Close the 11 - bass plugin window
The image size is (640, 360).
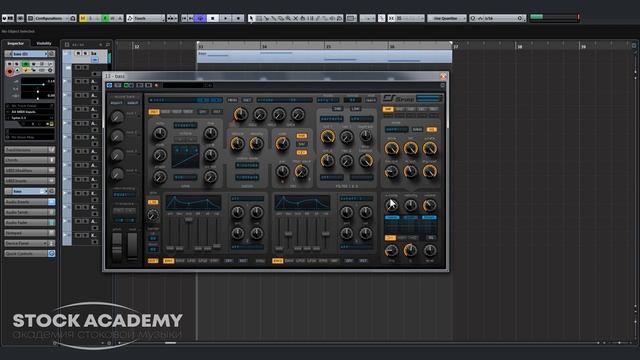(443, 76)
